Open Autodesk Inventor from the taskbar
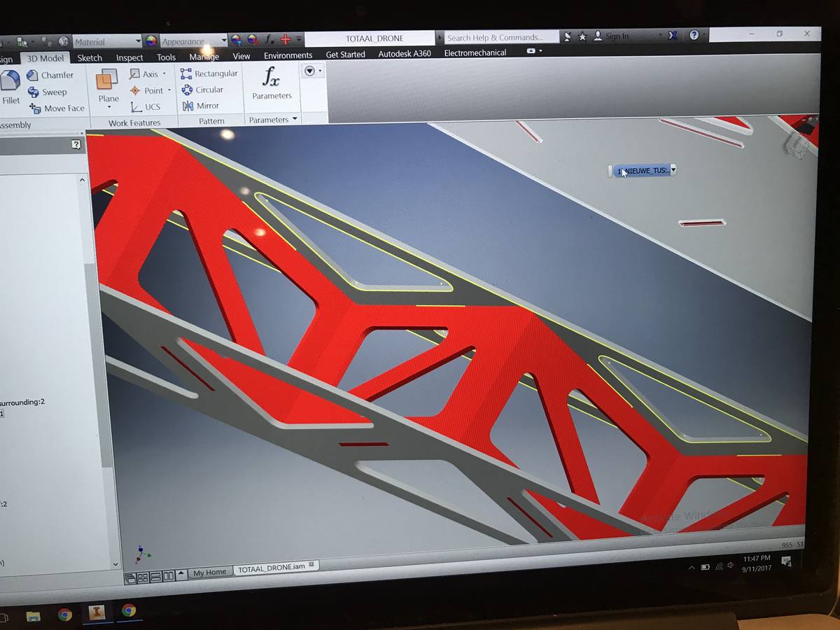This screenshot has height=630, width=840. click(x=97, y=612)
